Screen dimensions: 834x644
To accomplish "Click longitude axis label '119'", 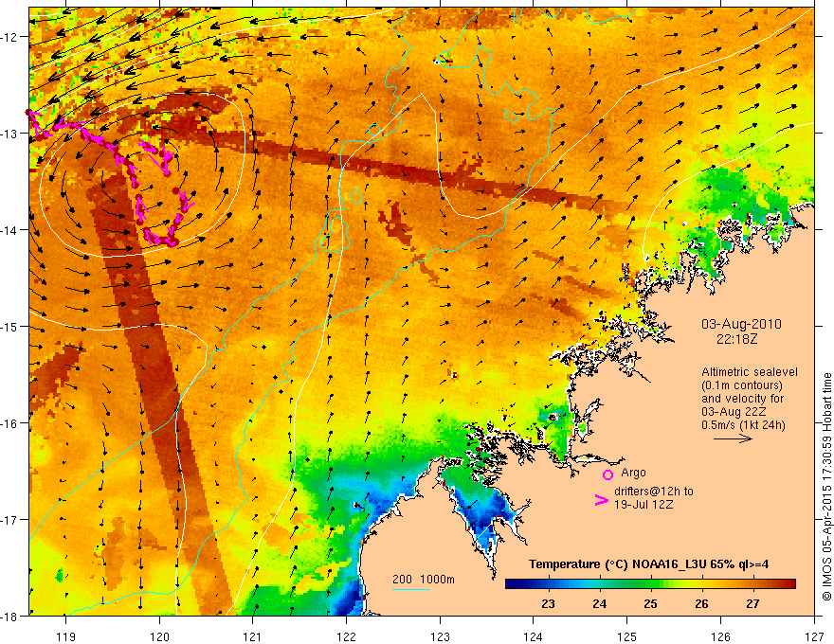I will coord(66,636).
